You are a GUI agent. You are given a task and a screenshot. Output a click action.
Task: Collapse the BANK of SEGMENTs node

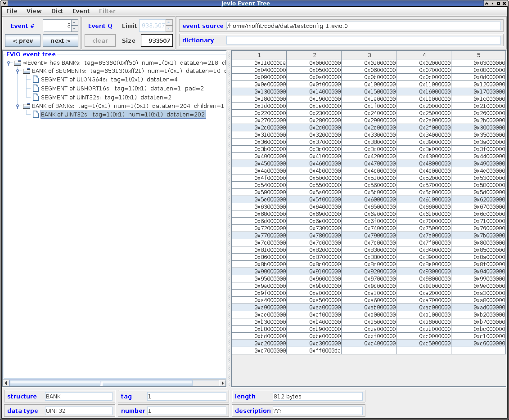click(x=18, y=71)
